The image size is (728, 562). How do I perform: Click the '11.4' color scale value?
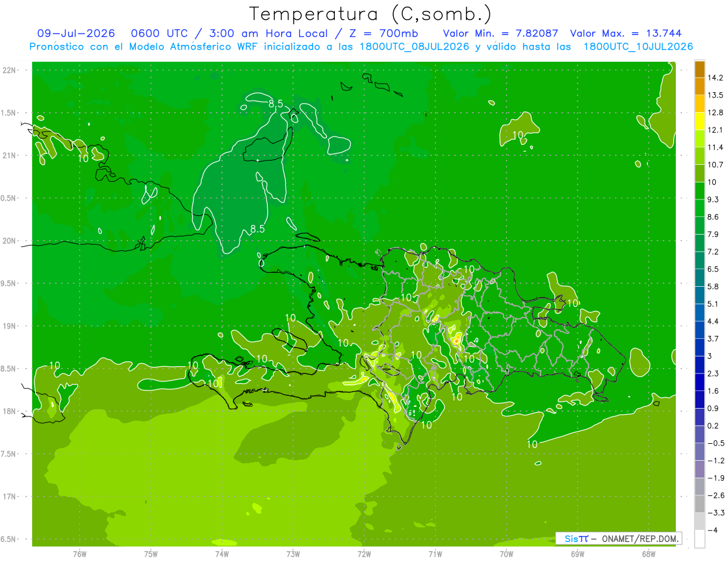[x=715, y=147]
